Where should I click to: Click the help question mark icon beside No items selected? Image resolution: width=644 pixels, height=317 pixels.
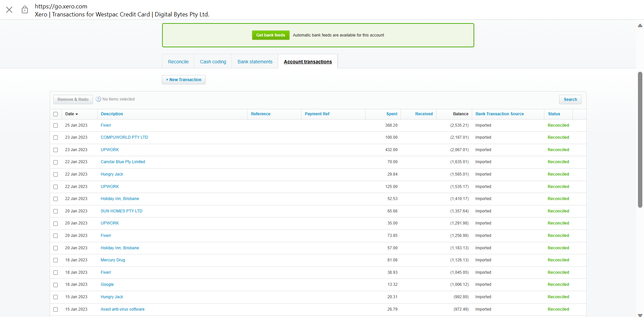98,99
